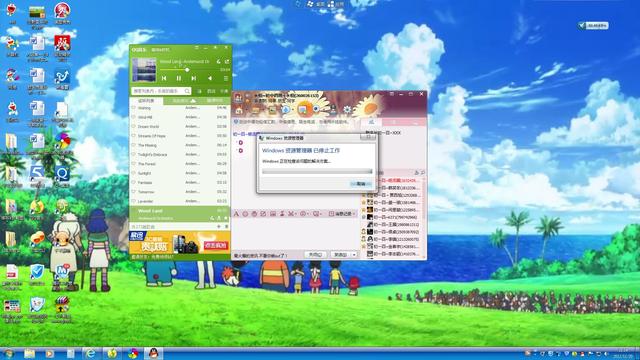Toggle heart on Fantasia track
This screenshot has width=640, height=360.
coord(133,182)
